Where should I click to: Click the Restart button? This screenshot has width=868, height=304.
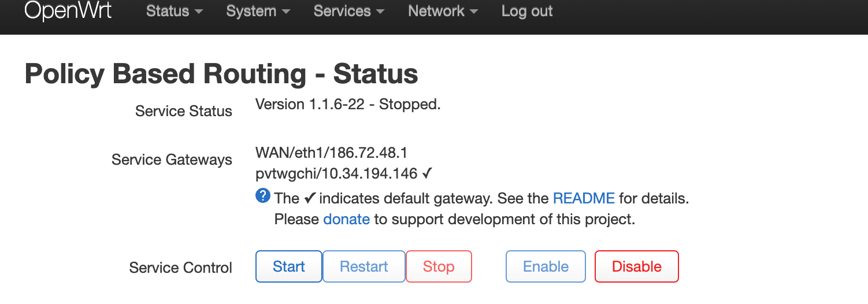coord(364,266)
